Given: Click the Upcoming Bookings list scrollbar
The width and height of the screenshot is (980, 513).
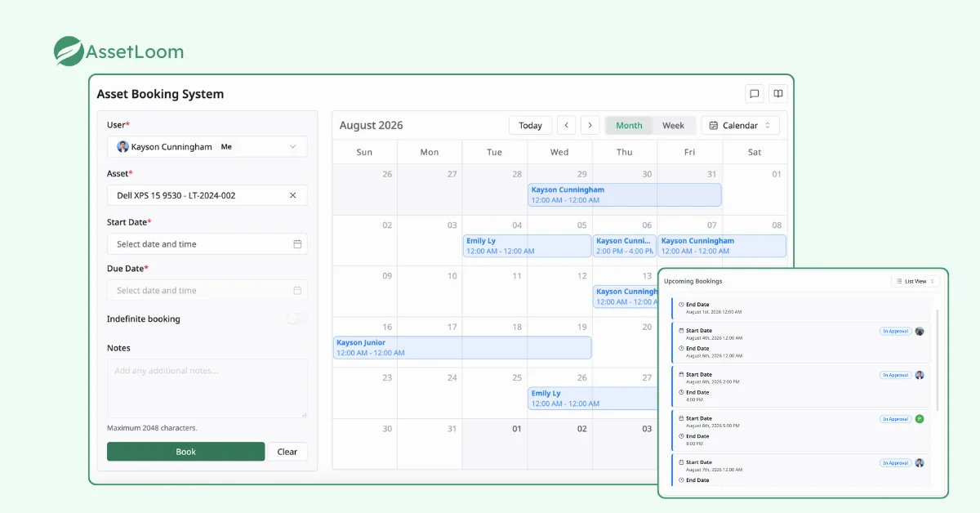Looking at the screenshot, I should (938, 359).
